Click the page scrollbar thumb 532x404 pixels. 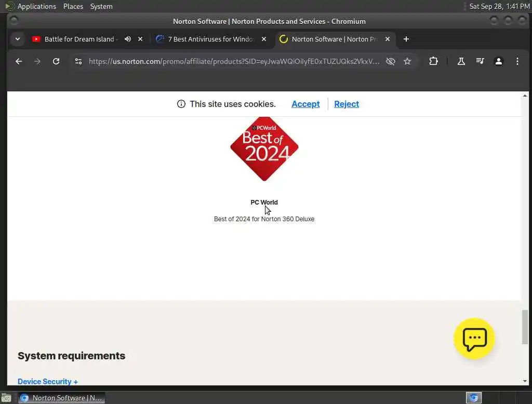[525, 327]
